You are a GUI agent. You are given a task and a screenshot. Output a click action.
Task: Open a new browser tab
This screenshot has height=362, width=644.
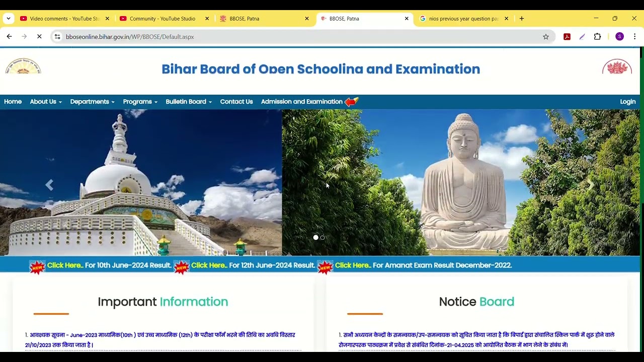522,19
